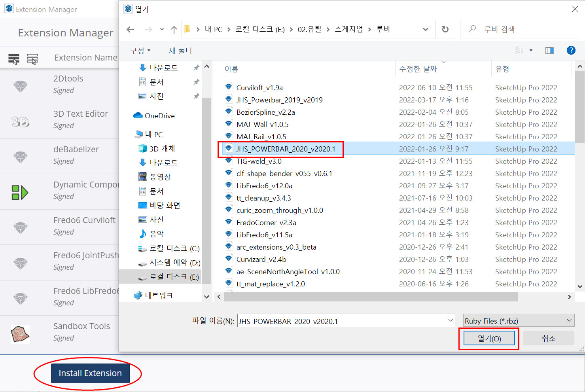Open 3D 개체 folder in sidebar
Image resolution: width=585 pixels, height=392 pixels.
coord(156,148)
